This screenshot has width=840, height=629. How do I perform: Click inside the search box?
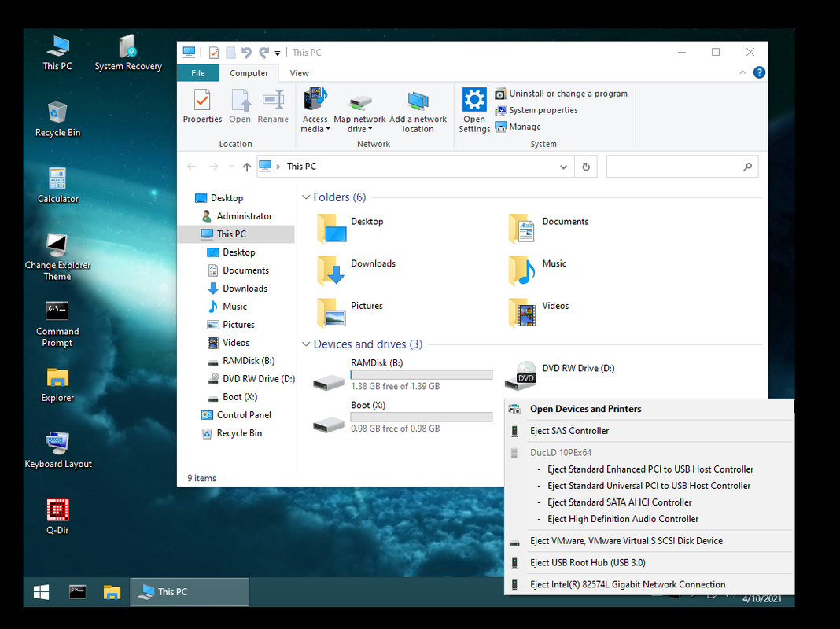pos(682,167)
